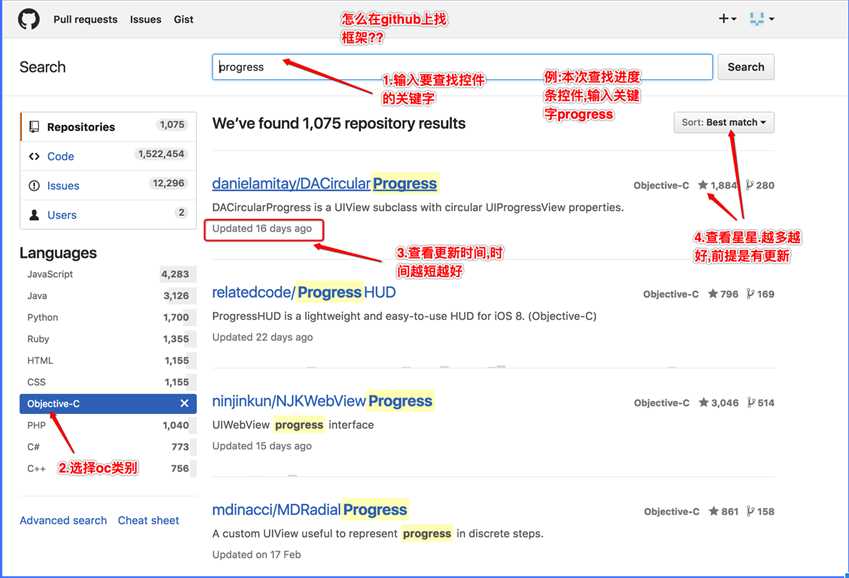The height and width of the screenshot is (578, 849).
Task: Open Gist in the header
Action: 184,20
